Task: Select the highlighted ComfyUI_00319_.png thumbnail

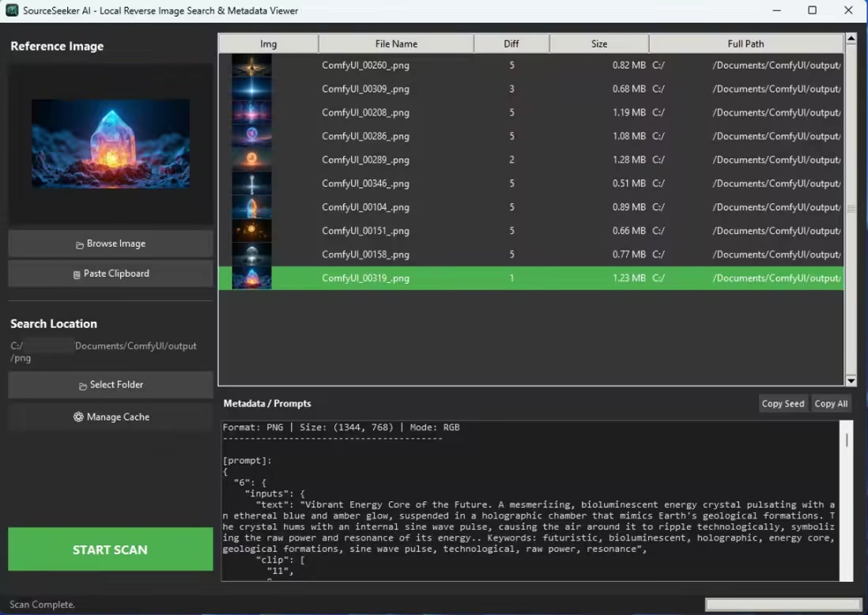Action: (x=251, y=278)
